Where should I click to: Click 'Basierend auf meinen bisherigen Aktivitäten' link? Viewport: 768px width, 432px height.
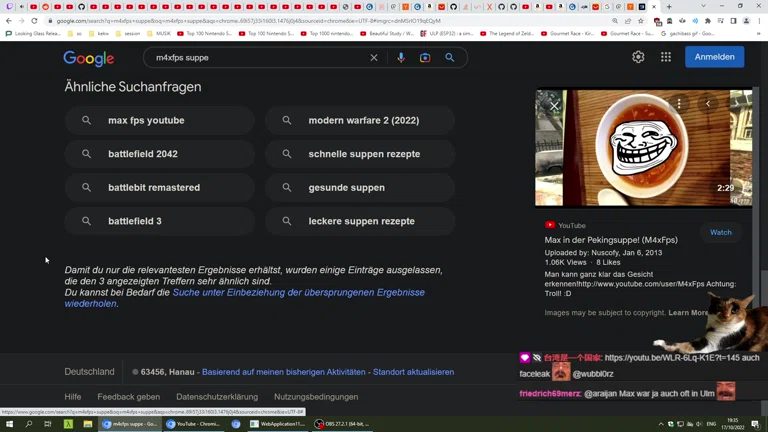click(x=284, y=372)
